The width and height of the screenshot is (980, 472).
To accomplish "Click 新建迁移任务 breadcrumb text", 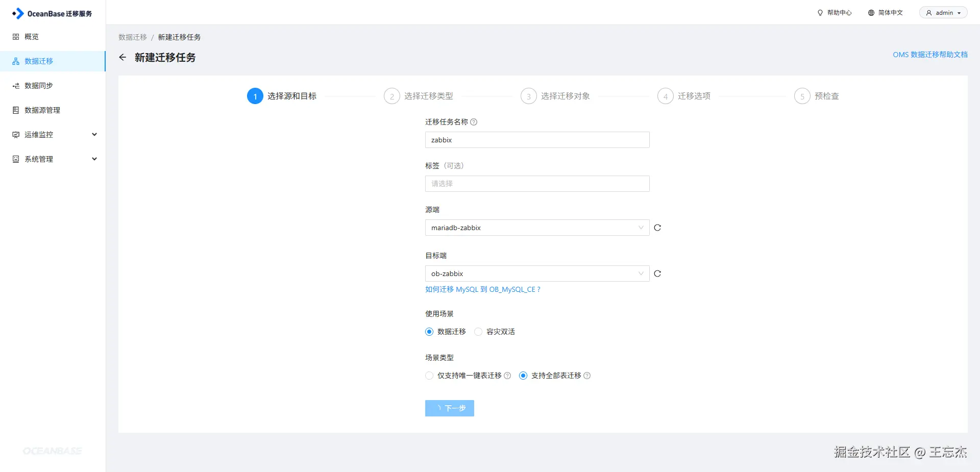I will [x=179, y=37].
